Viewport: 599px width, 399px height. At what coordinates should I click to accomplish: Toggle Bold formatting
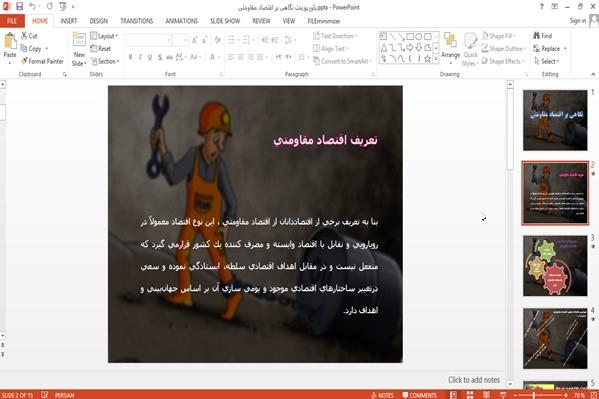[x=131, y=57]
